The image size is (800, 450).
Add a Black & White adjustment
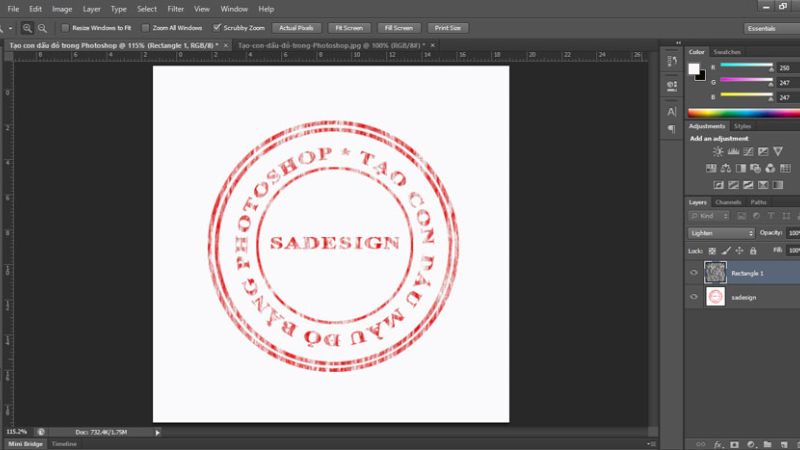pos(740,168)
